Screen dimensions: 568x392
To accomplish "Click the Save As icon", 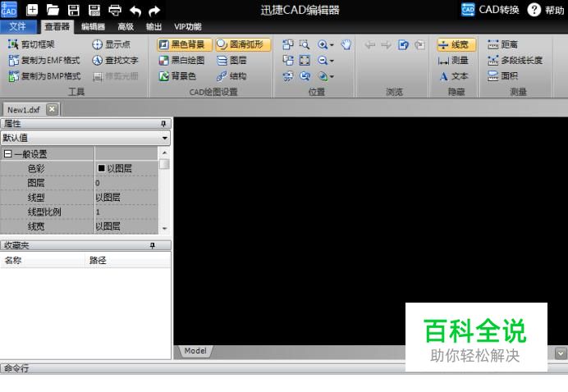I will [x=94, y=10].
